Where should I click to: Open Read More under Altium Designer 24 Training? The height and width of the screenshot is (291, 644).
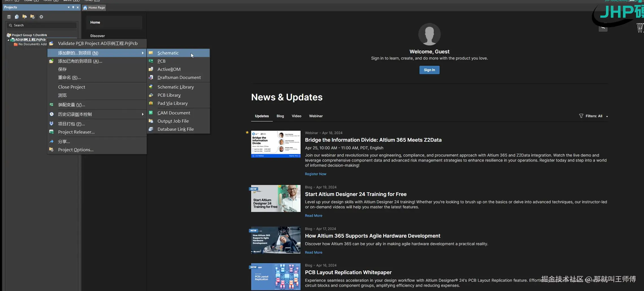[314, 215]
